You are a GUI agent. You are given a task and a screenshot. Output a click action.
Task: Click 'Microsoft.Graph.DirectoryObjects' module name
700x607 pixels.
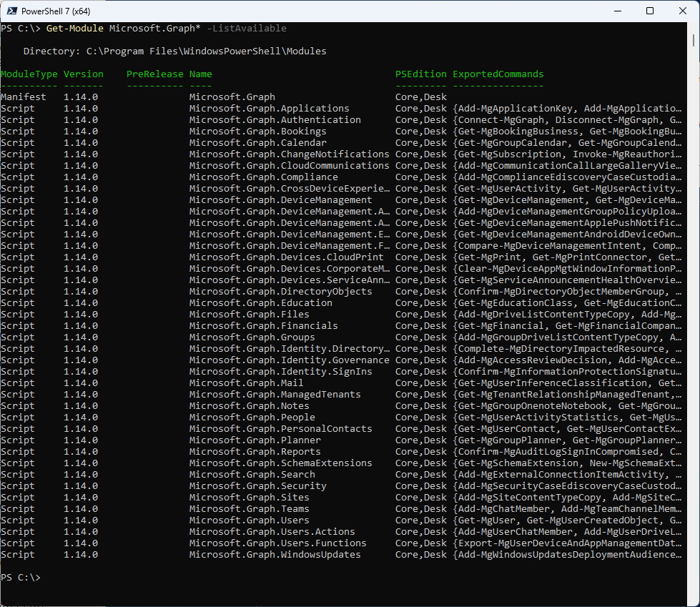(280, 292)
